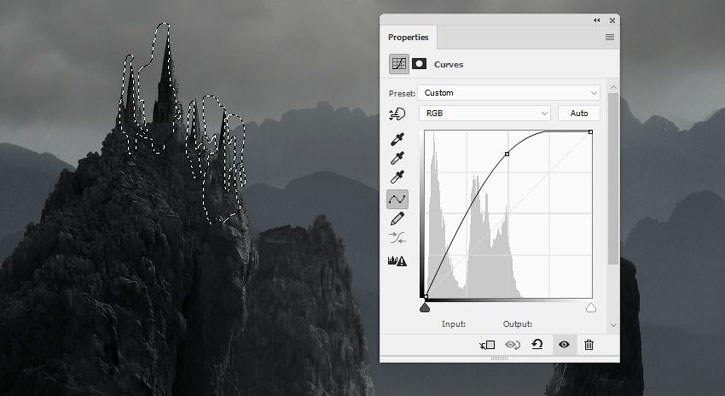Screen dimensions: 725x396
Task: Close the Properties panel
Action: coord(612,20)
